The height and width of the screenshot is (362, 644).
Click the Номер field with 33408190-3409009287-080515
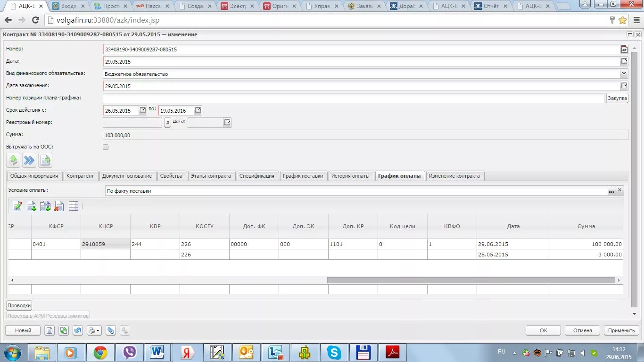click(x=361, y=49)
